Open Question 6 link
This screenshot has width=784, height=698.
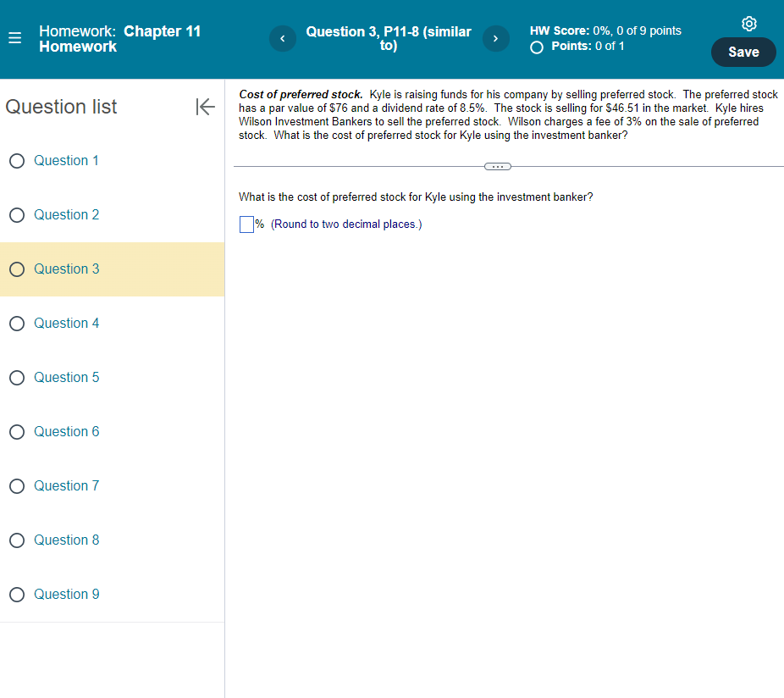(67, 432)
